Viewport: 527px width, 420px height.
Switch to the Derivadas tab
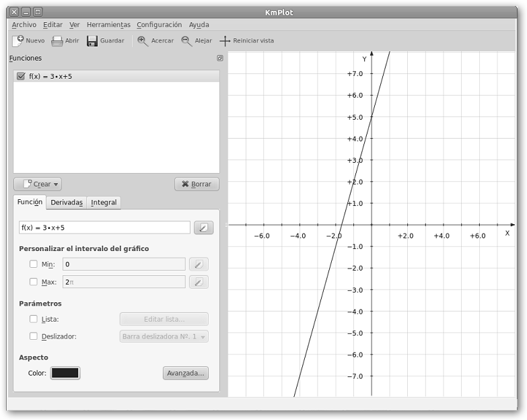(x=67, y=203)
